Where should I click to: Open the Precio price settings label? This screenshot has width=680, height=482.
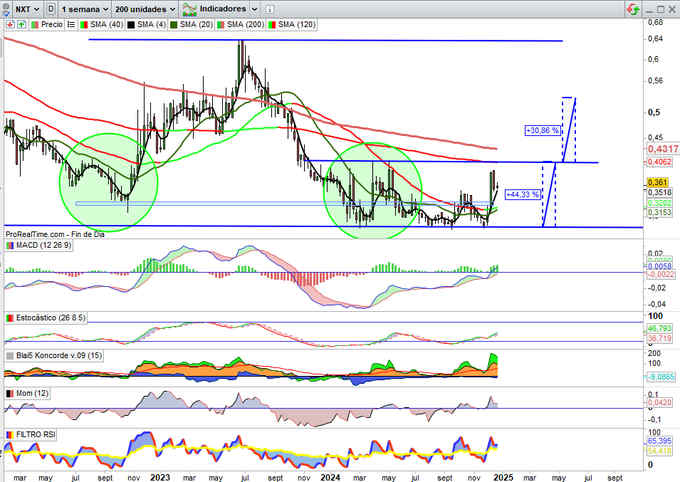pos(52,25)
